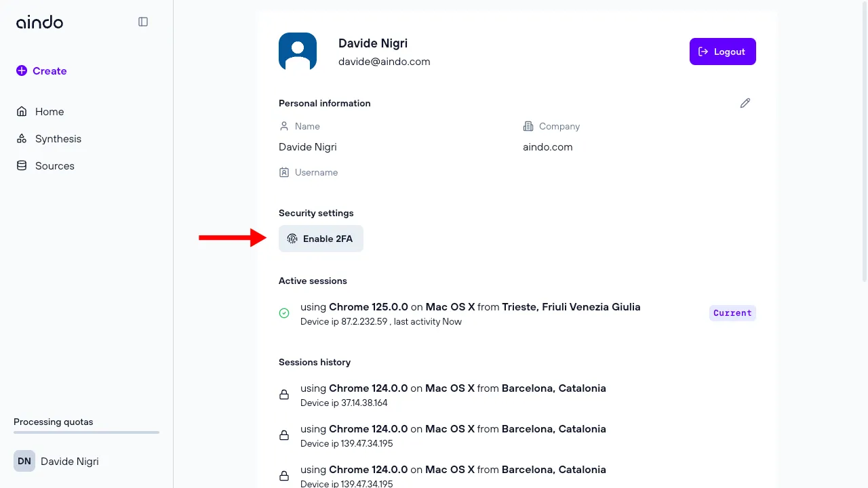This screenshot has height=488, width=868.
Task: Click the green check icon of current session
Action: click(284, 313)
